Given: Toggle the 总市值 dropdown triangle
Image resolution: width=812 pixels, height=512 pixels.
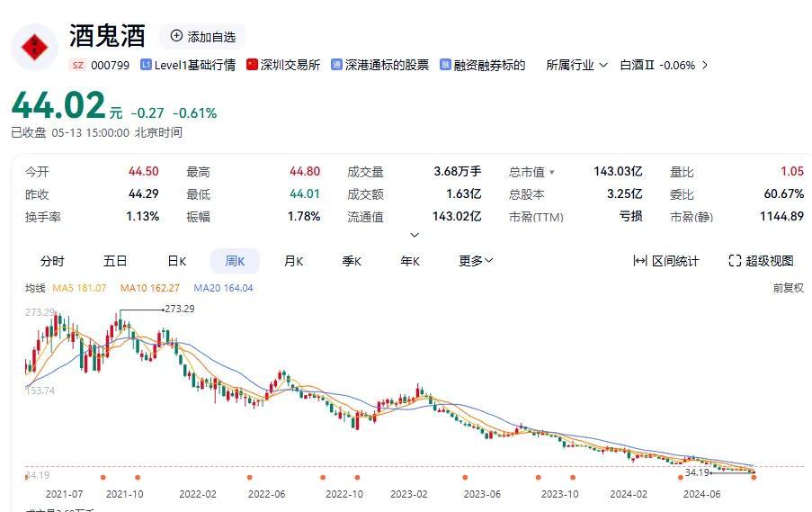Looking at the screenshot, I should [x=552, y=172].
